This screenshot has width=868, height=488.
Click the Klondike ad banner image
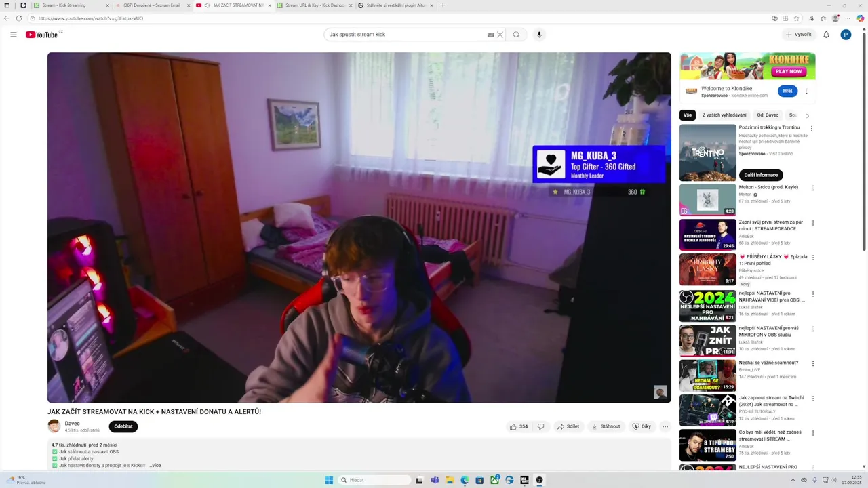747,66
